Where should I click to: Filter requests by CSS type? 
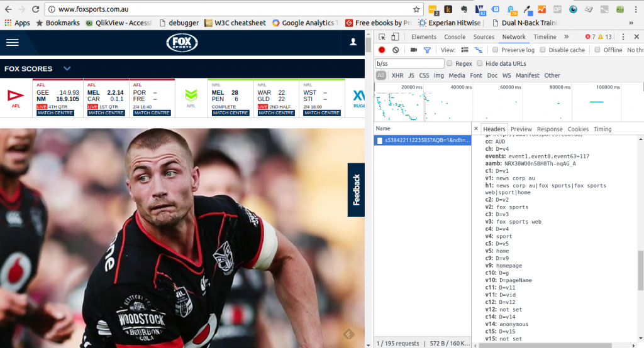tap(424, 75)
